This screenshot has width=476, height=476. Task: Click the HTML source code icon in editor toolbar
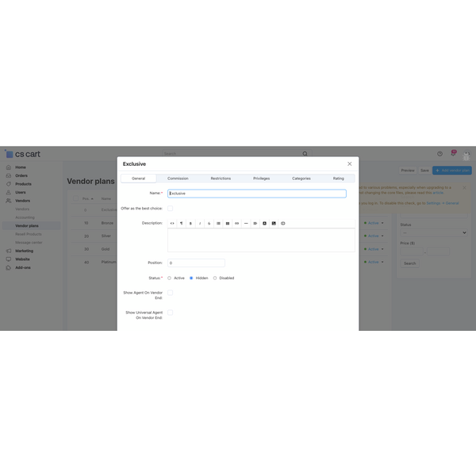coord(172,224)
